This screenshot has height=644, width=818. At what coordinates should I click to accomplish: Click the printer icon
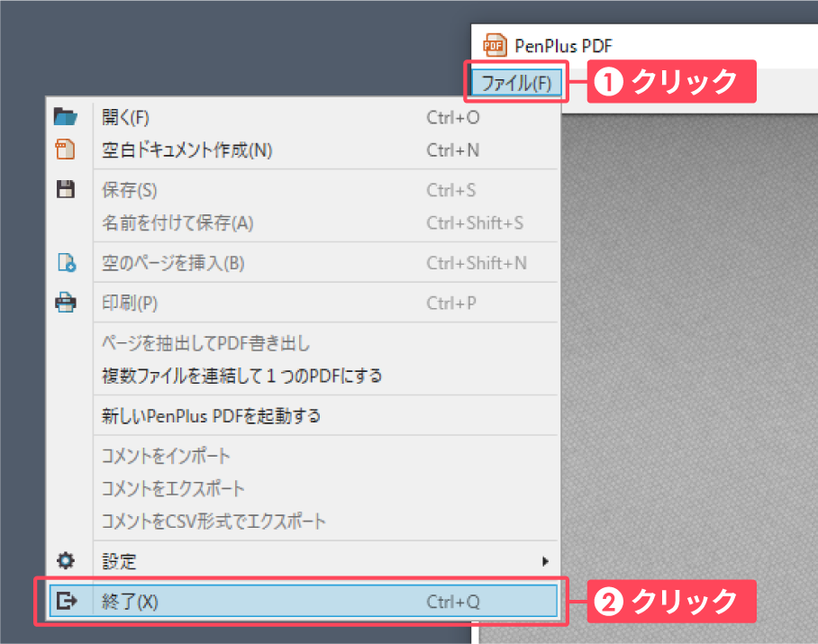point(66,303)
